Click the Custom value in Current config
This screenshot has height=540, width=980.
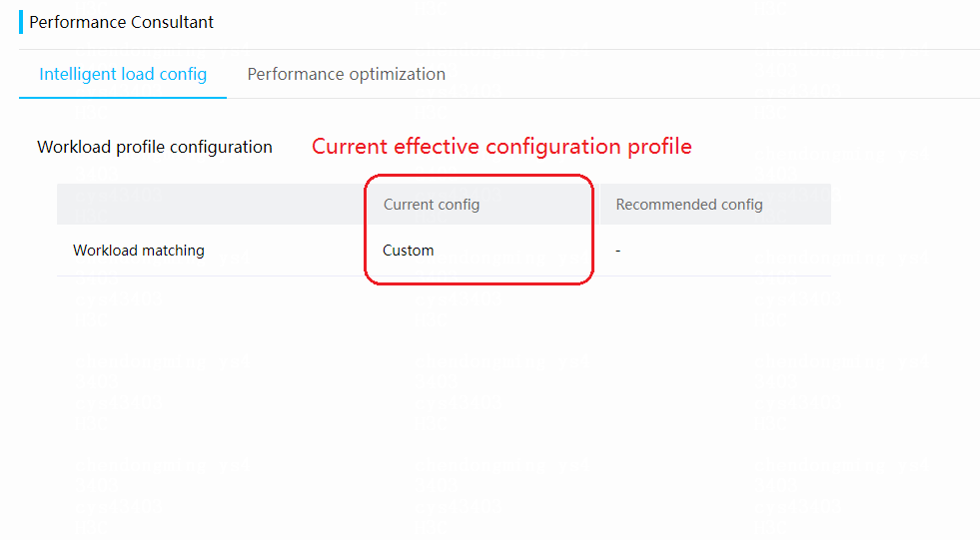[409, 251]
